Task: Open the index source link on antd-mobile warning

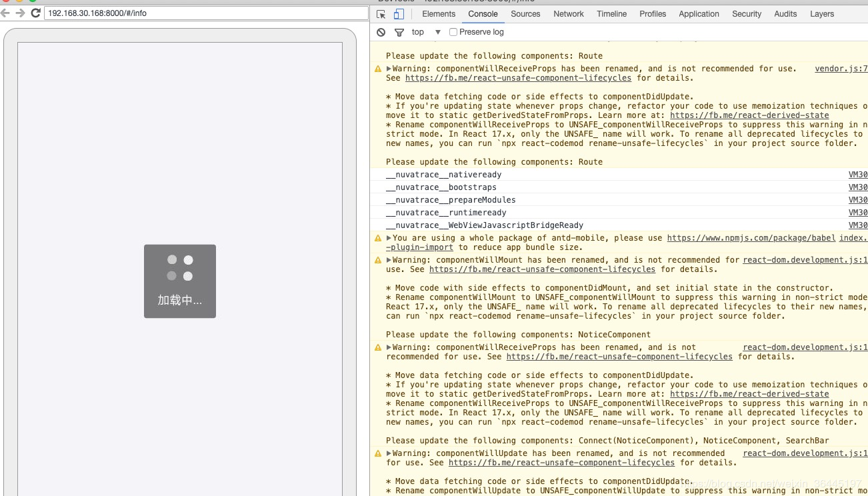Action: (x=853, y=238)
